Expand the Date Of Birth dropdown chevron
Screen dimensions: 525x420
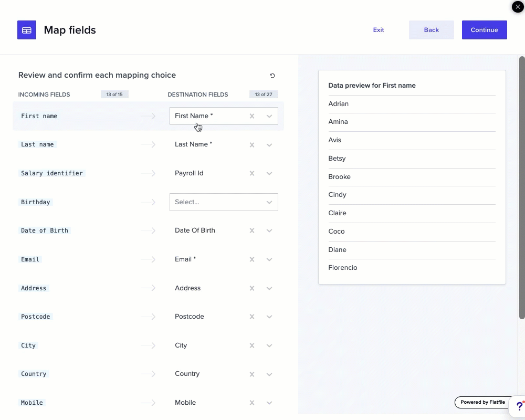(x=269, y=231)
